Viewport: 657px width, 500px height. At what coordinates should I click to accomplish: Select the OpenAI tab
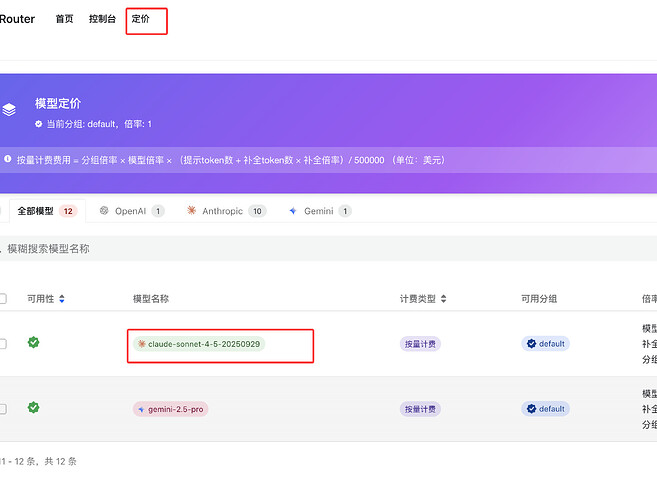tap(132, 211)
